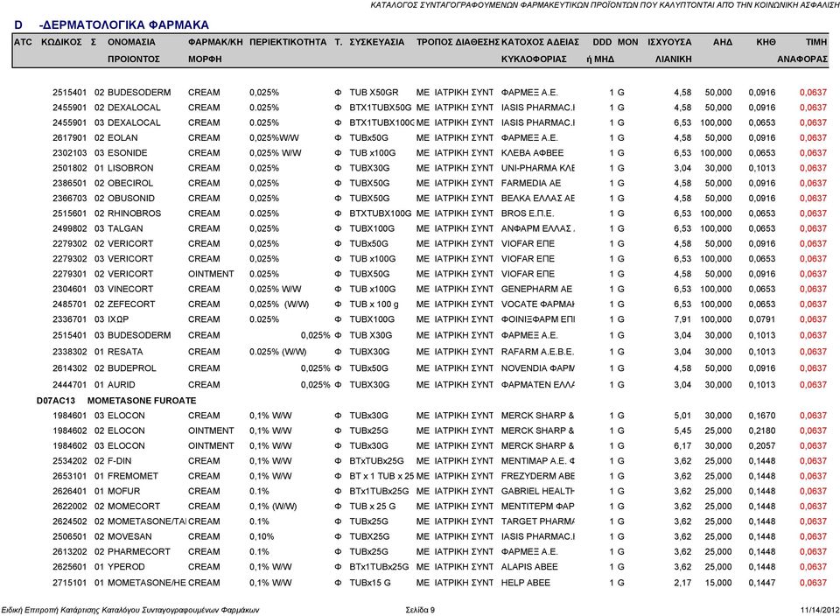
Task: Select product code 2302103
Action: click(x=70, y=152)
